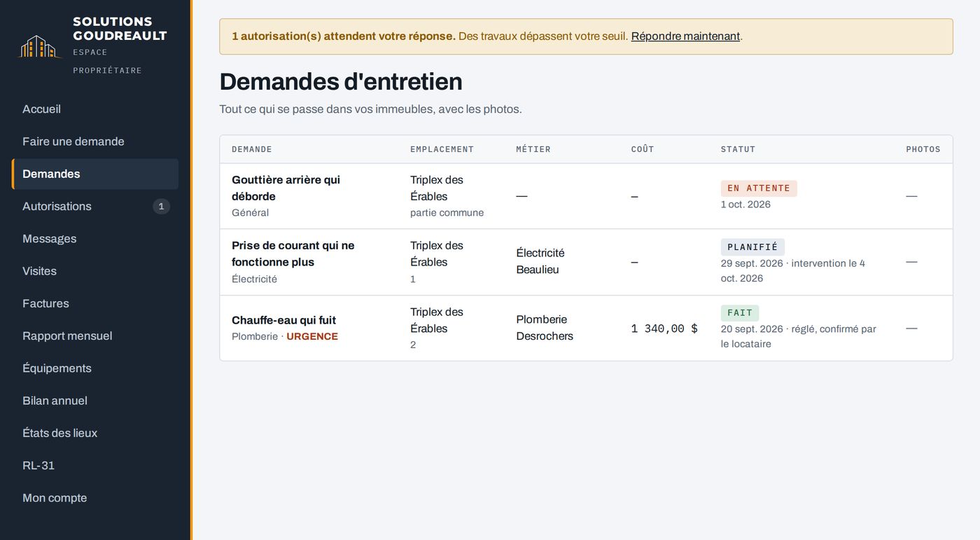Click the partie commune location text
This screenshot has width=980, height=540.
(x=447, y=213)
